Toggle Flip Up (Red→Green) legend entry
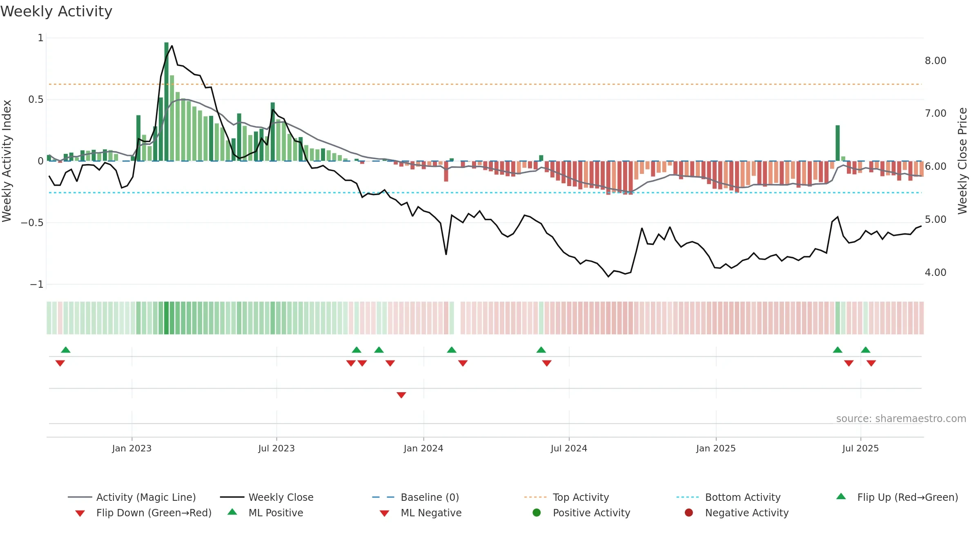Image resolution: width=980 pixels, height=551 pixels. (x=897, y=497)
